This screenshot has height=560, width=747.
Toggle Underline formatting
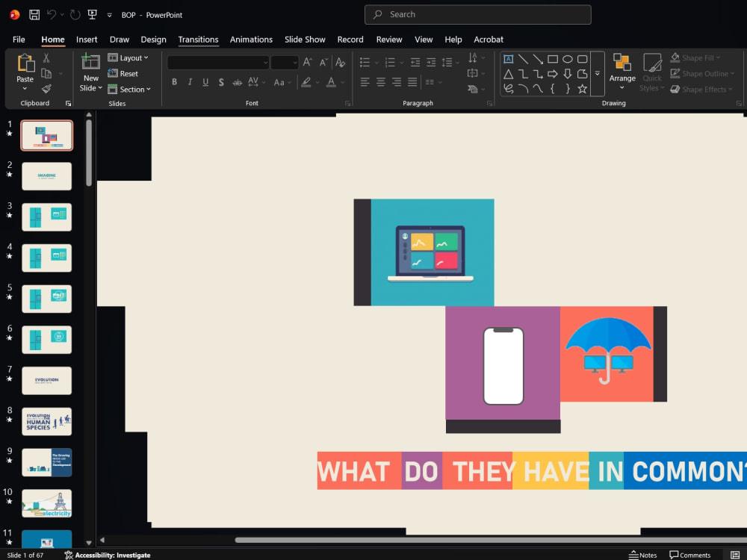click(x=205, y=82)
